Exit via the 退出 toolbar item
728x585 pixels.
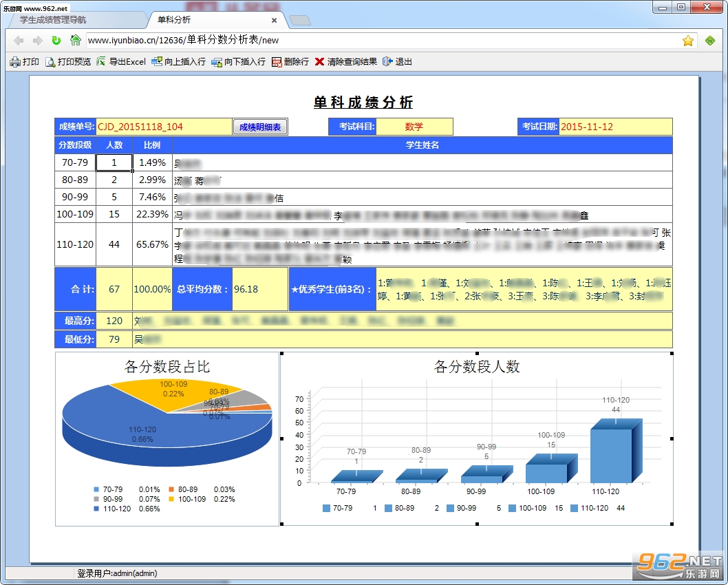398,62
